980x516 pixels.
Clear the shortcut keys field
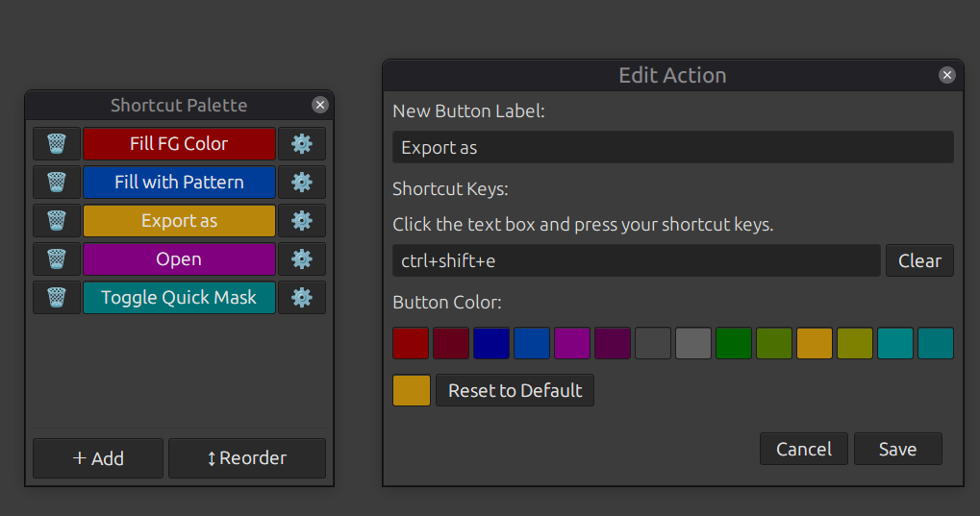[x=919, y=260]
